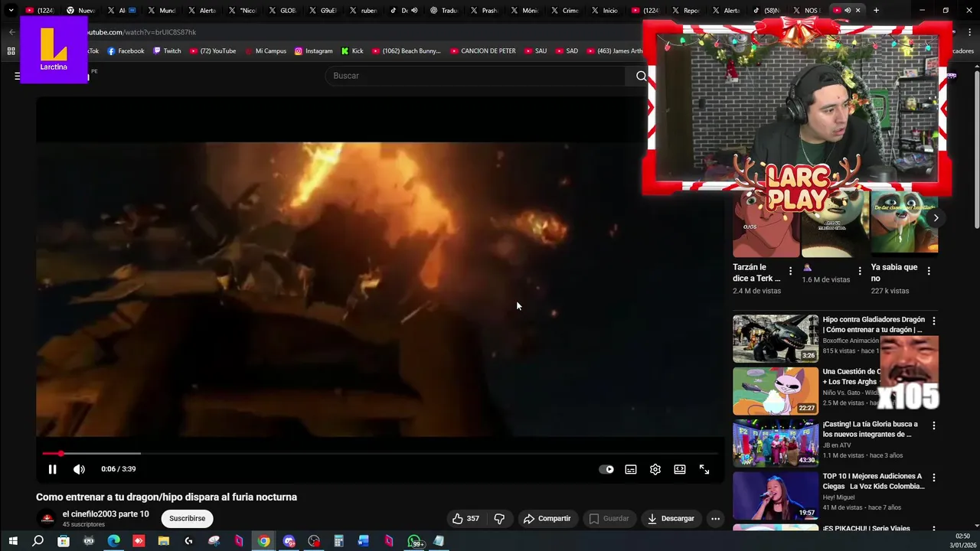Open the Calculator from the taskbar
Screen dimensions: 980x551
click(x=338, y=541)
